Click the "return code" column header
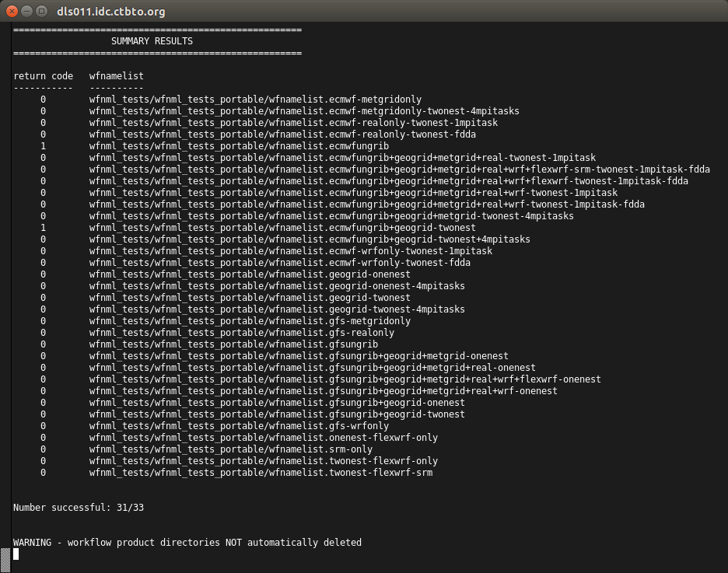This screenshot has width=728, height=573. [x=43, y=76]
